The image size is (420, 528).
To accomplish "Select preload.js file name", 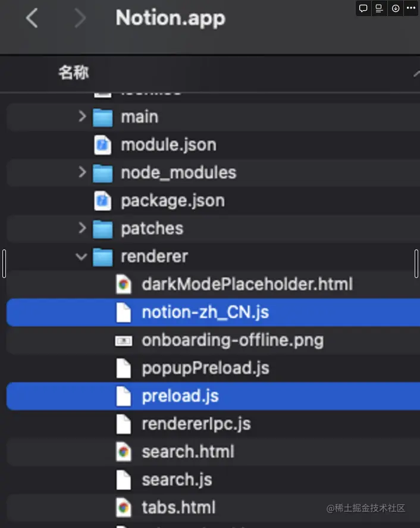I will (180, 396).
